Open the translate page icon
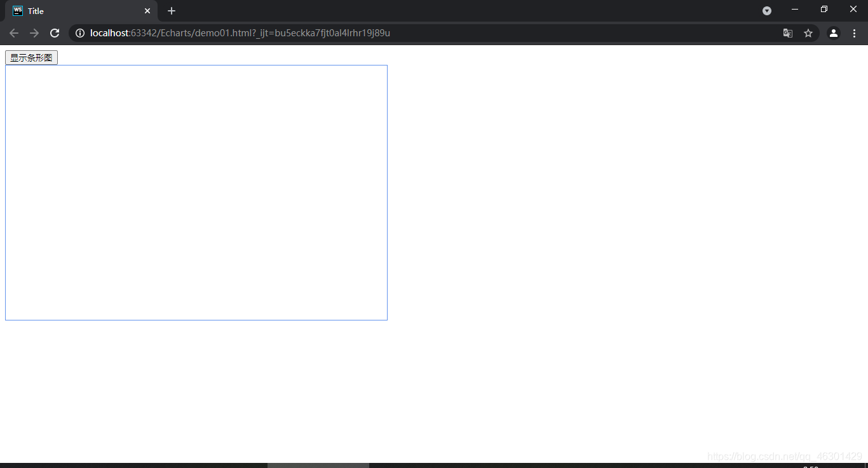This screenshot has height=468, width=868. point(788,33)
